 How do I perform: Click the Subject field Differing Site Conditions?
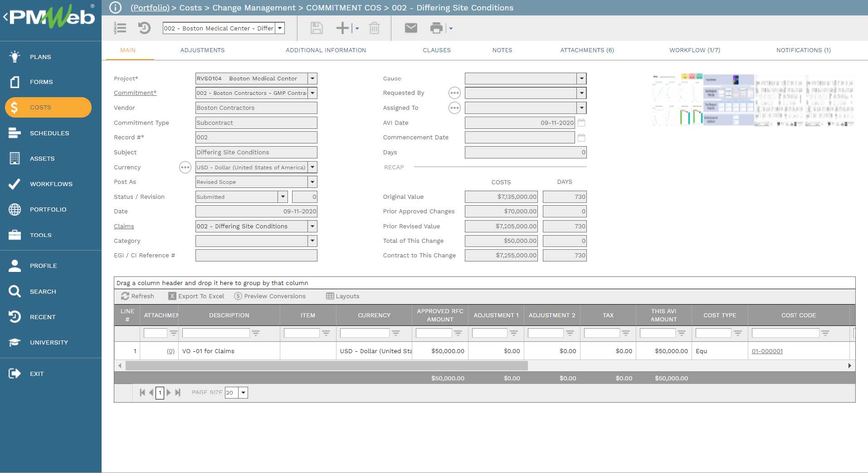click(x=256, y=152)
